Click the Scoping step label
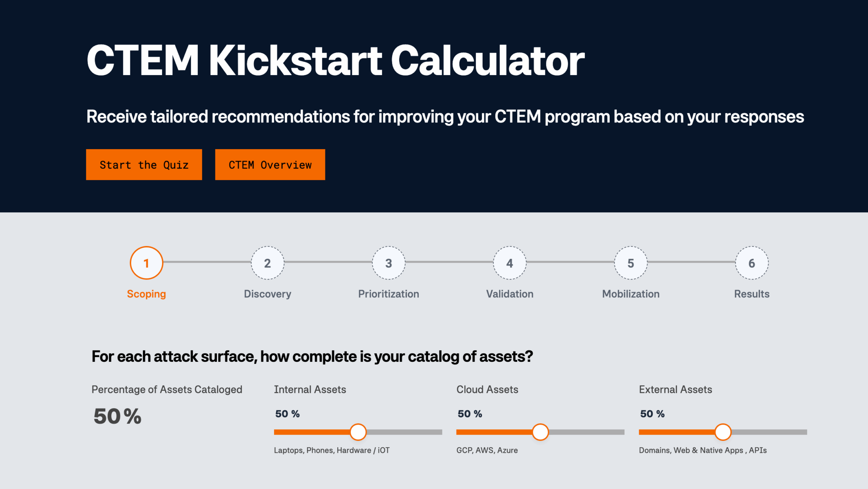This screenshot has height=489, width=868. click(146, 294)
